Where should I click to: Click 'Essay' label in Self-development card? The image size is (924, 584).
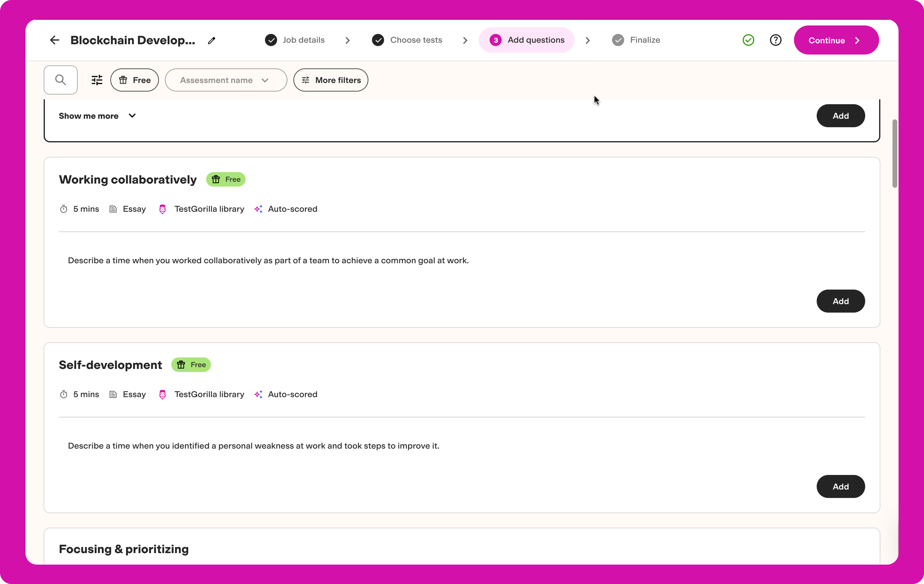coord(134,394)
